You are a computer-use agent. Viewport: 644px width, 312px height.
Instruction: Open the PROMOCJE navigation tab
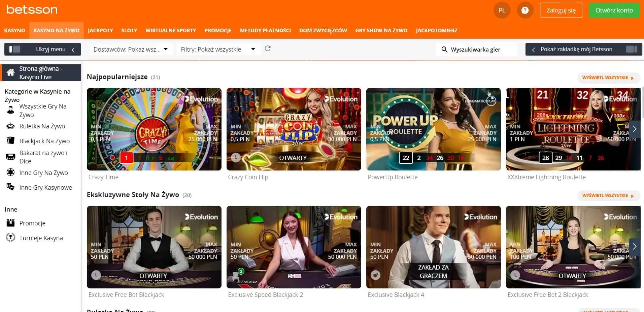218,30
